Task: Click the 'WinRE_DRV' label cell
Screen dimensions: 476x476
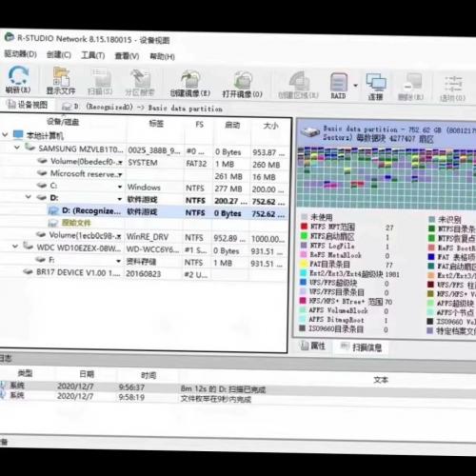Action: pos(148,237)
